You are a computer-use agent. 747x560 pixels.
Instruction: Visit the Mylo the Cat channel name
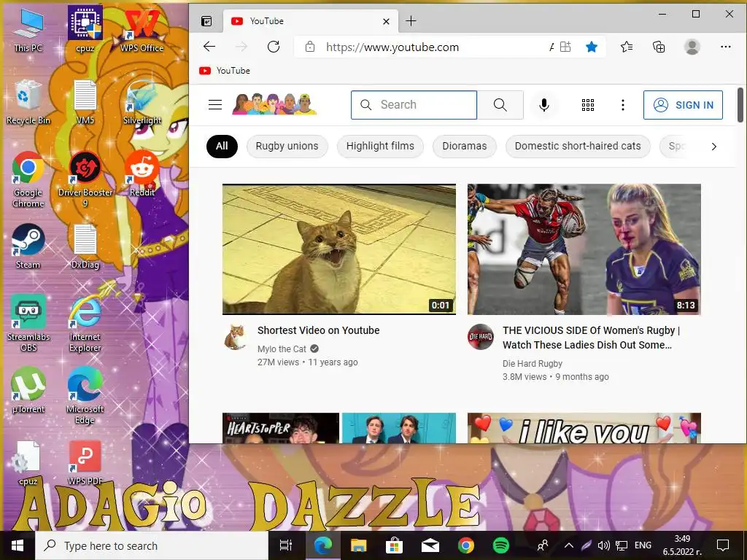tap(282, 349)
